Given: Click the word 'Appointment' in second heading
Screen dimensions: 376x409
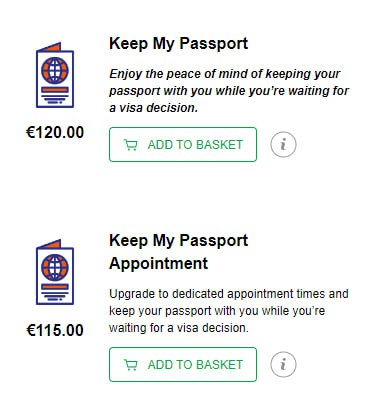Looking at the screenshot, I should pos(159,264).
